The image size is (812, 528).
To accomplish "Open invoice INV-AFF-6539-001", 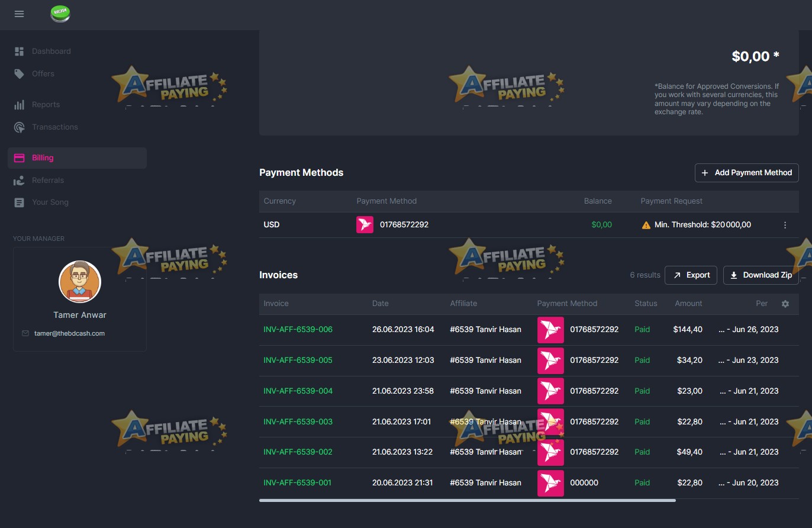I will click(297, 483).
